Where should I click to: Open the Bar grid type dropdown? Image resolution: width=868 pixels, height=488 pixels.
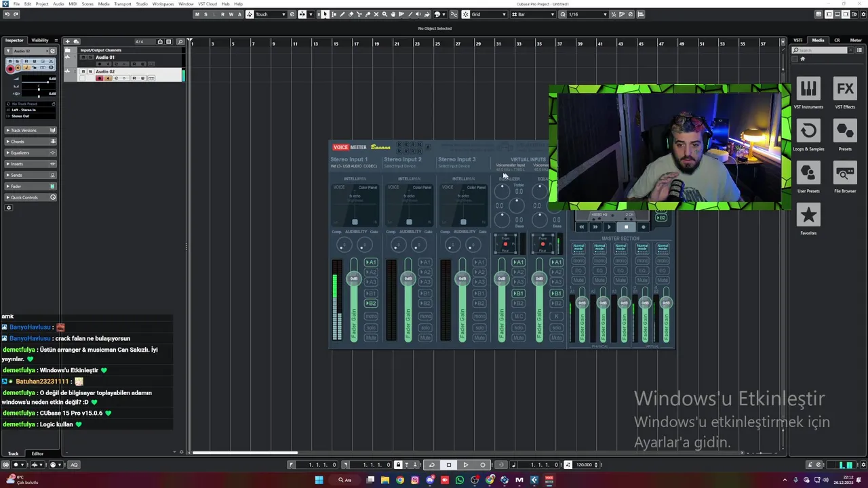[x=534, y=14]
